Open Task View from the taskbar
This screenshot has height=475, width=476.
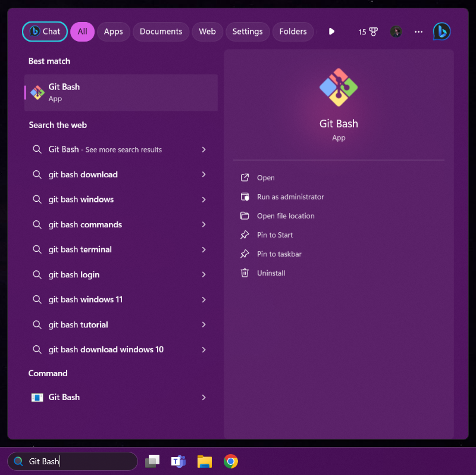[x=152, y=461]
